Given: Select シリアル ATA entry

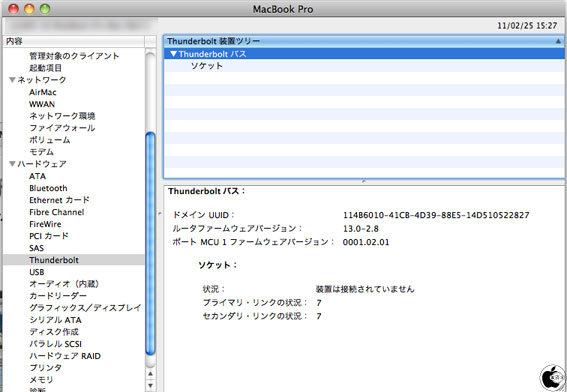Looking at the screenshot, I should coord(55,320).
